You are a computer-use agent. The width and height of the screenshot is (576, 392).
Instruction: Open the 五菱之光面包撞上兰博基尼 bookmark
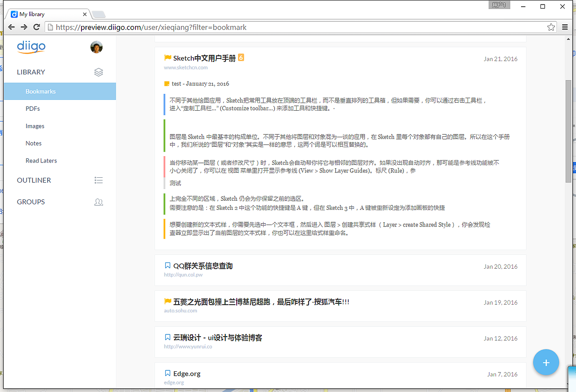[261, 302]
